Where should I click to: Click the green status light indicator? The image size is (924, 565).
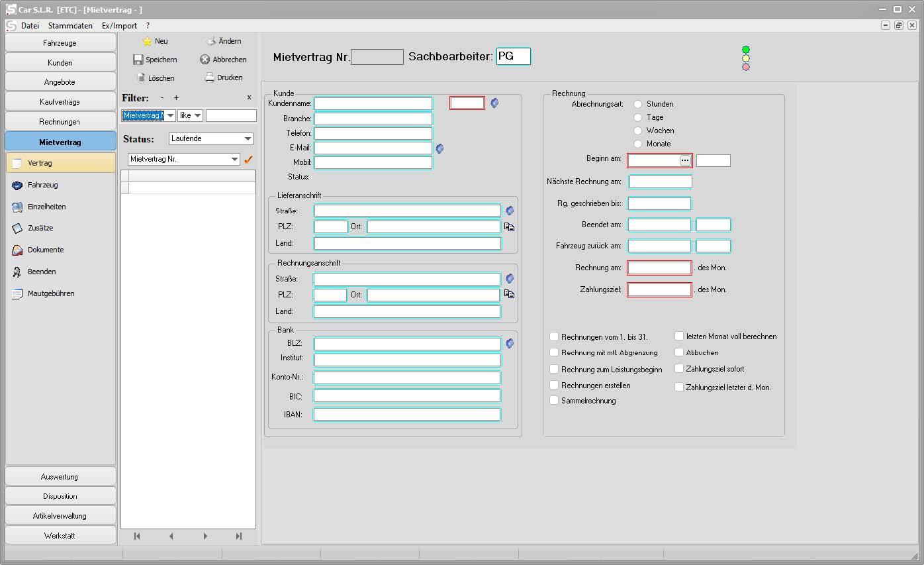tap(746, 50)
